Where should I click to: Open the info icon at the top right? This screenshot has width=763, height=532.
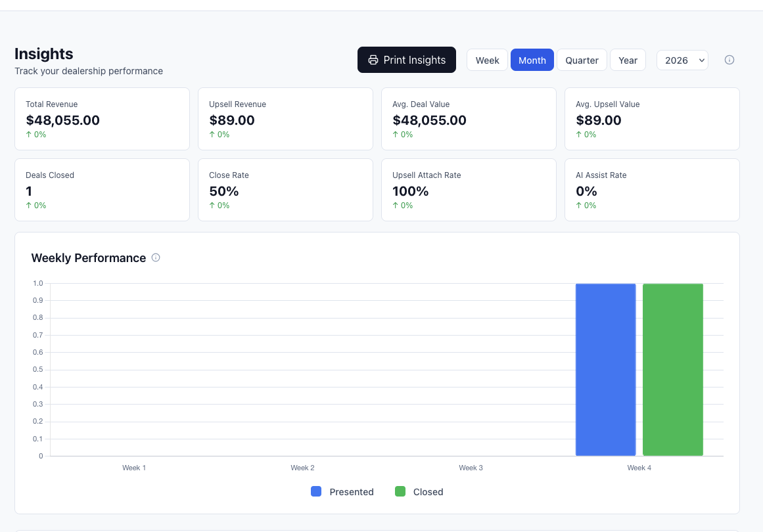[x=729, y=60]
